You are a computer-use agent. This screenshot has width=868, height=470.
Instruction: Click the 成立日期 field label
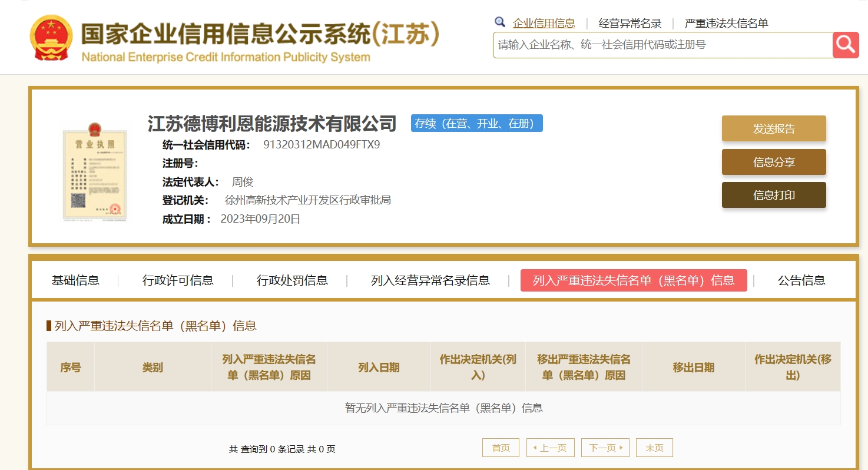click(187, 219)
